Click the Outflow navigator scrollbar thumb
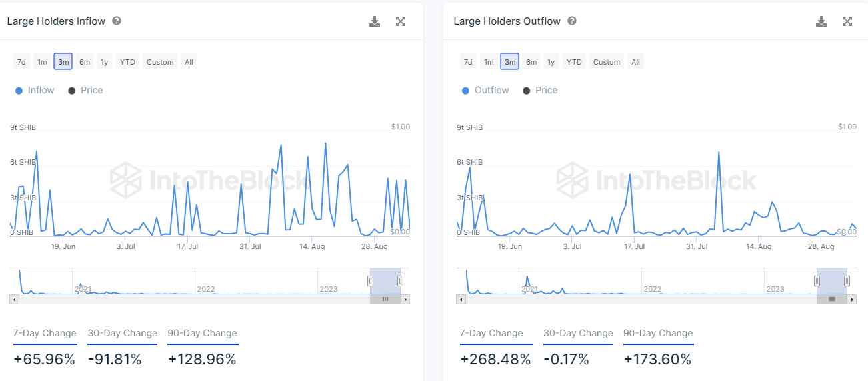868x381 pixels. tap(831, 300)
